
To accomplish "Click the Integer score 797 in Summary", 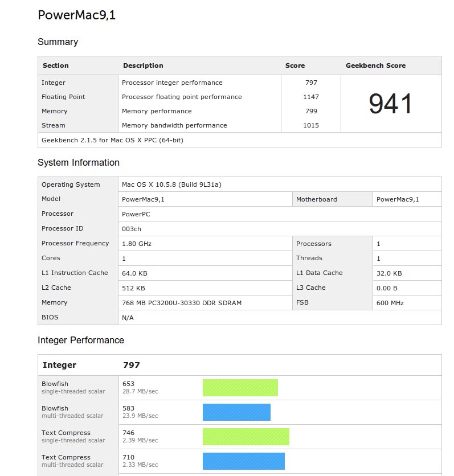I will (311, 83).
